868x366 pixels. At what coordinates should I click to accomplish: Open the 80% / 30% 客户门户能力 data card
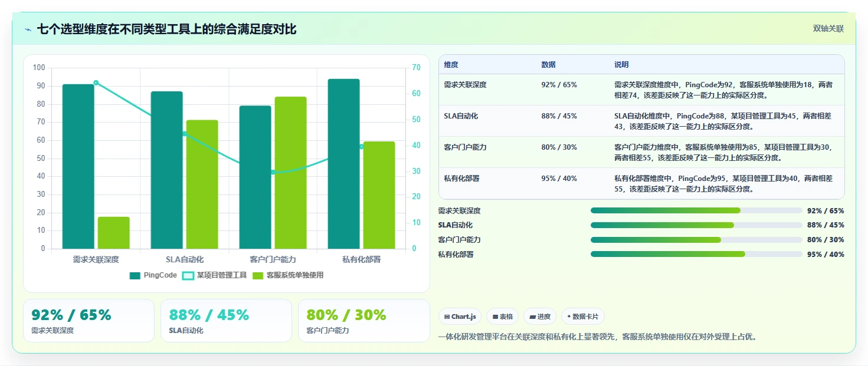pyautogui.click(x=364, y=321)
